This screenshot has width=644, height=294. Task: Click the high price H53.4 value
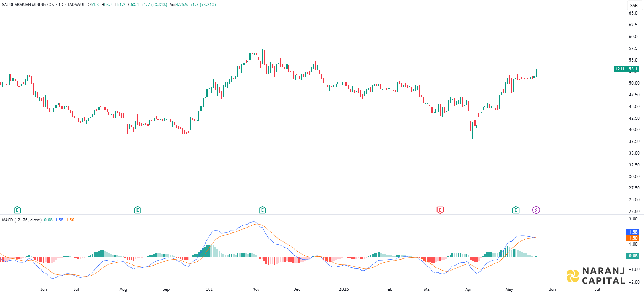click(107, 5)
